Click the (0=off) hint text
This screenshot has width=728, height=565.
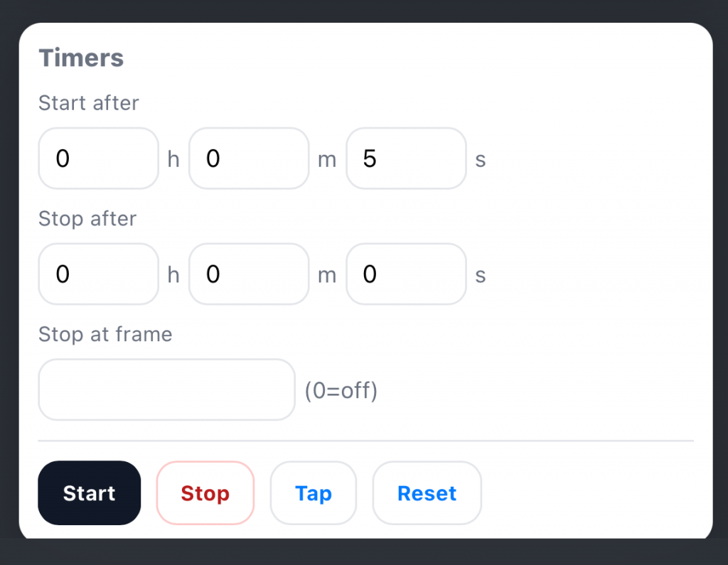(x=341, y=390)
